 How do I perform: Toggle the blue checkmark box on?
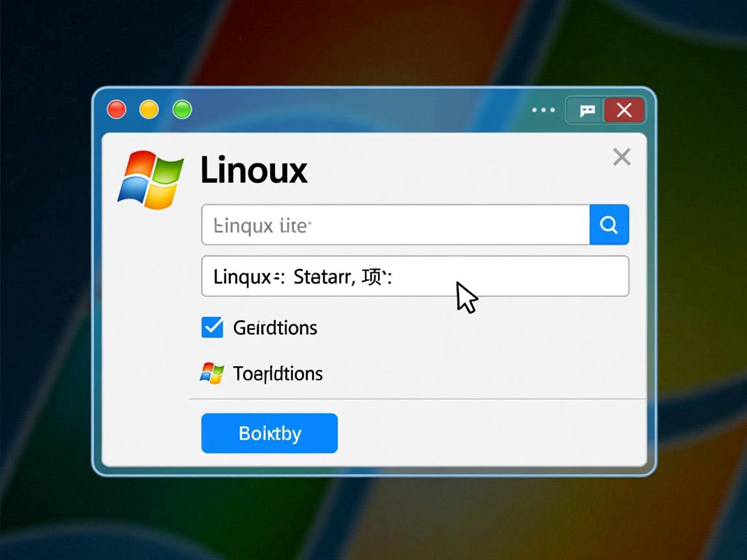click(x=211, y=327)
